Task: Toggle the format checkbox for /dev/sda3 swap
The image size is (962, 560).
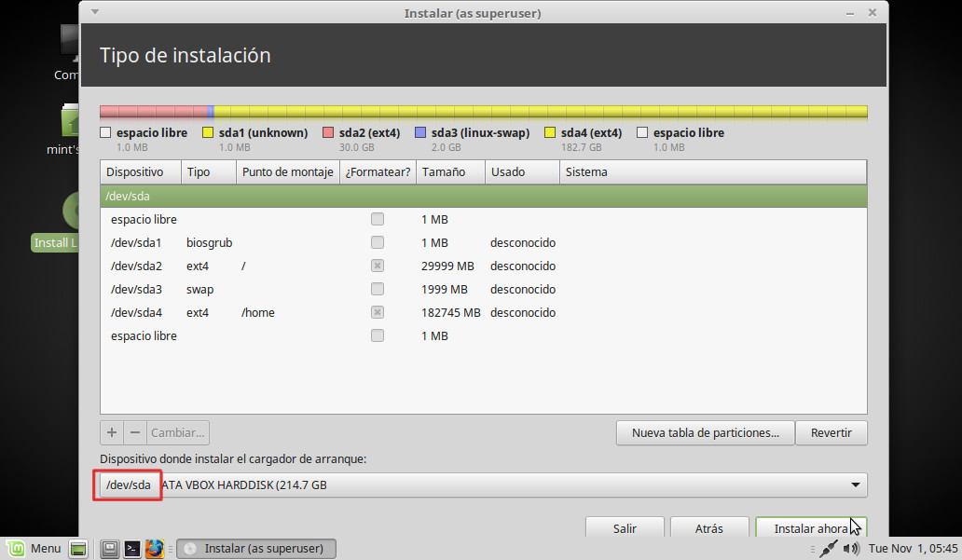Action: pyautogui.click(x=377, y=289)
